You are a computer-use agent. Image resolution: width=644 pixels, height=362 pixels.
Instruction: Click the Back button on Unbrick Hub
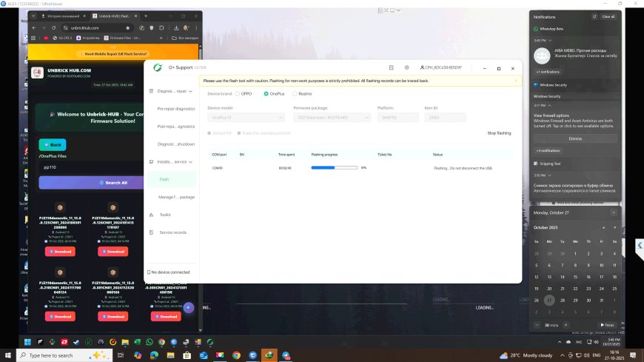pyautogui.click(x=53, y=144)
